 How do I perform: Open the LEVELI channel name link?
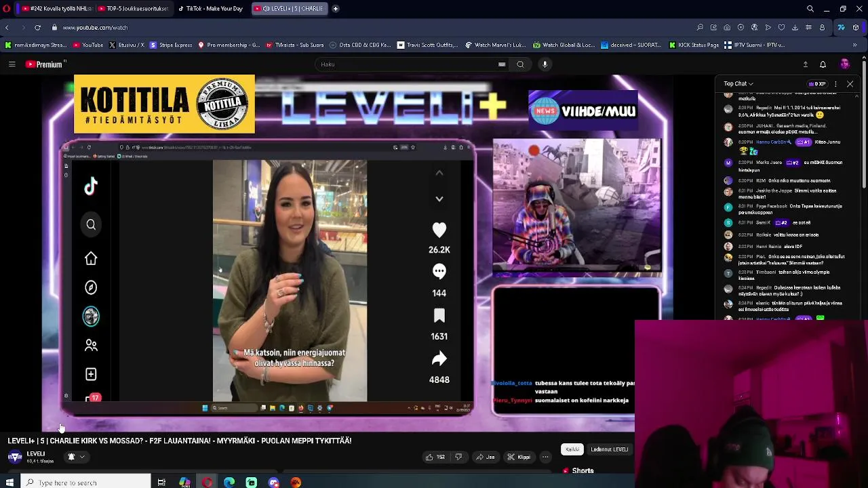36,453
